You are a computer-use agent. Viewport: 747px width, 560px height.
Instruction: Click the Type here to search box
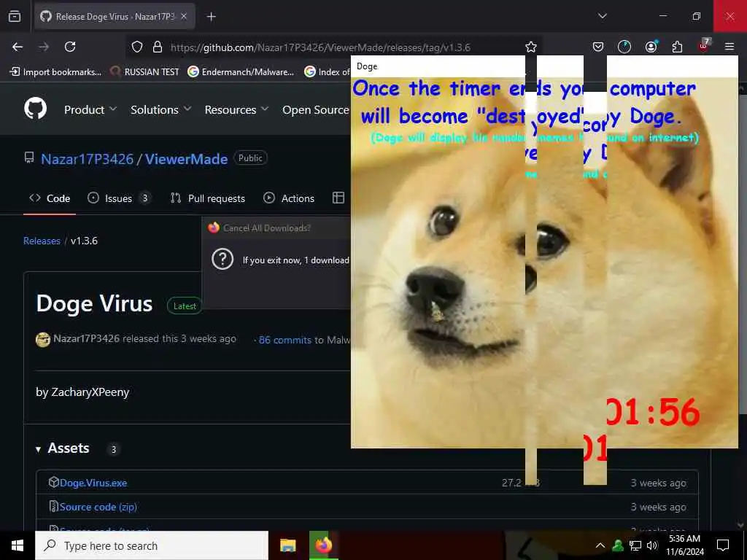pos(152,545)
